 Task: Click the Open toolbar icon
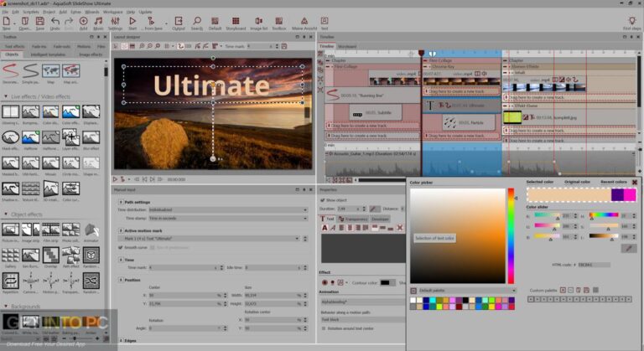(25, 21)
